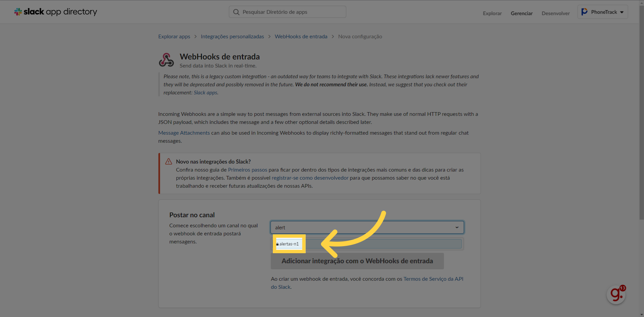Focus the Pesquisar Diretório de apps field

coord(287,12)
